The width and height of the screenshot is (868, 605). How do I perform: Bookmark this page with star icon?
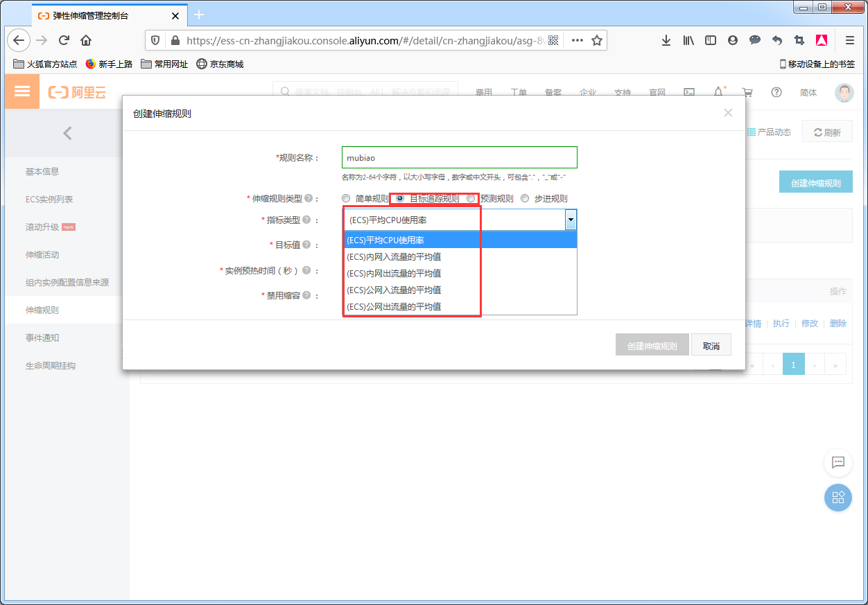point(596,40)
